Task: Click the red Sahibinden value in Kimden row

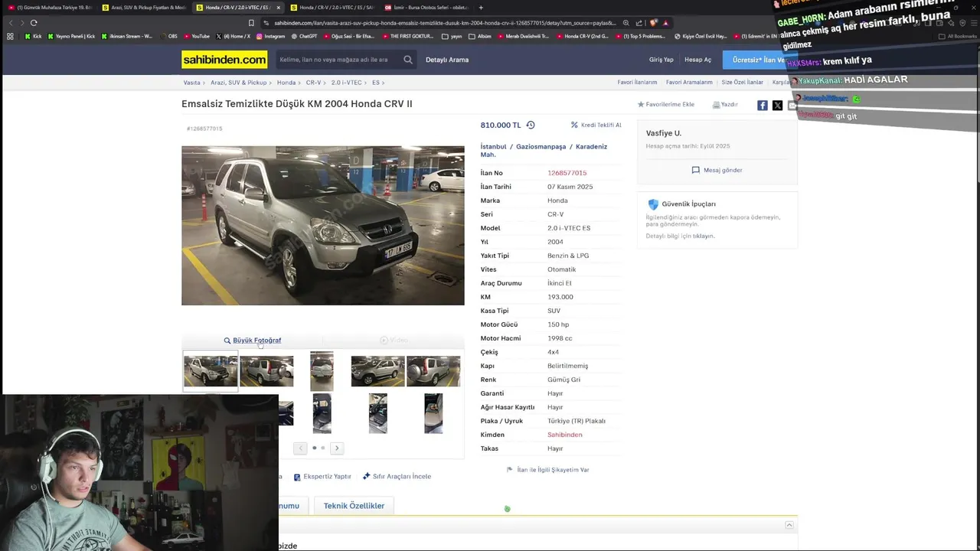Action: coord(564,435)
